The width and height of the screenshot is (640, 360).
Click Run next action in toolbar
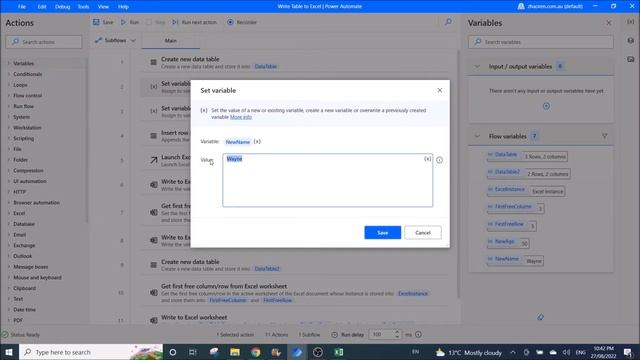[195, 22]
